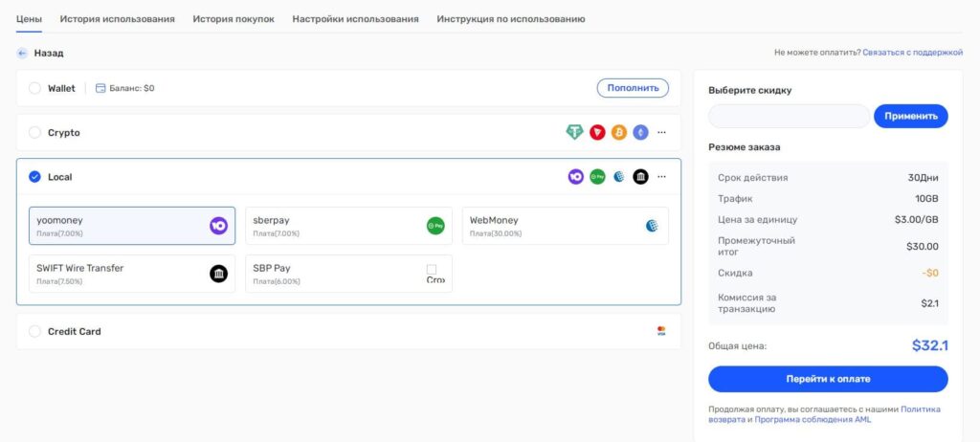Click the Bitcoin icon in Crypto row
This screenshot has width=980, height=442.
coord(619,133)
